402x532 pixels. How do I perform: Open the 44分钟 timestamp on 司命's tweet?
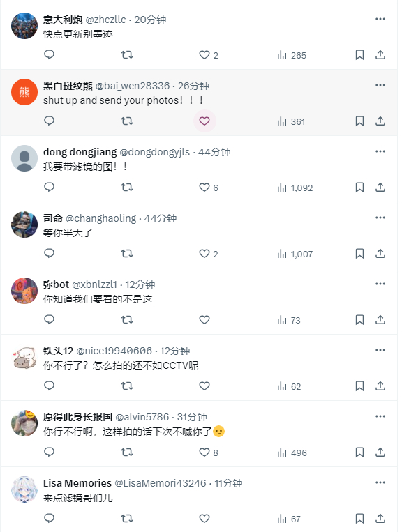[x=161, y=218]
